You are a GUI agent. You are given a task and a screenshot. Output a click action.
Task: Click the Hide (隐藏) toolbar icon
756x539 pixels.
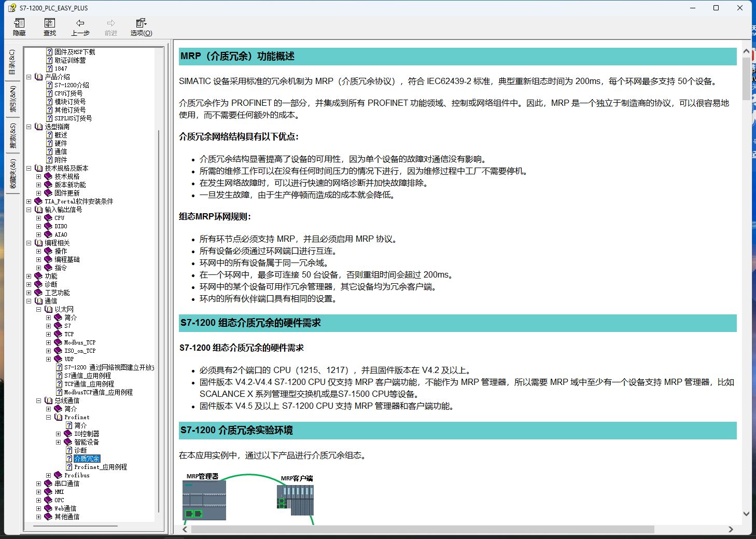pyautogui.click(x=19, y=27)
